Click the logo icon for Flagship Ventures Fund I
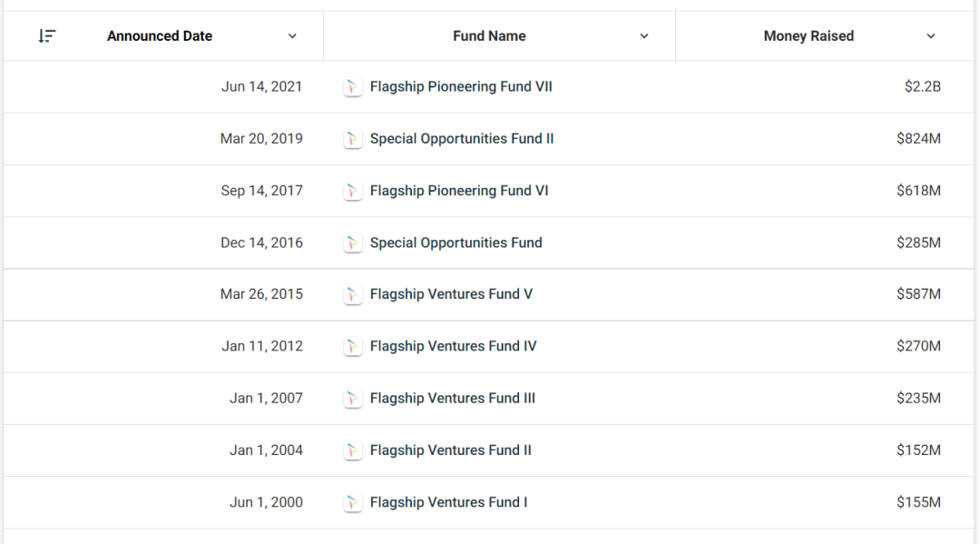The image size is (980, 544). click(352, 502)
